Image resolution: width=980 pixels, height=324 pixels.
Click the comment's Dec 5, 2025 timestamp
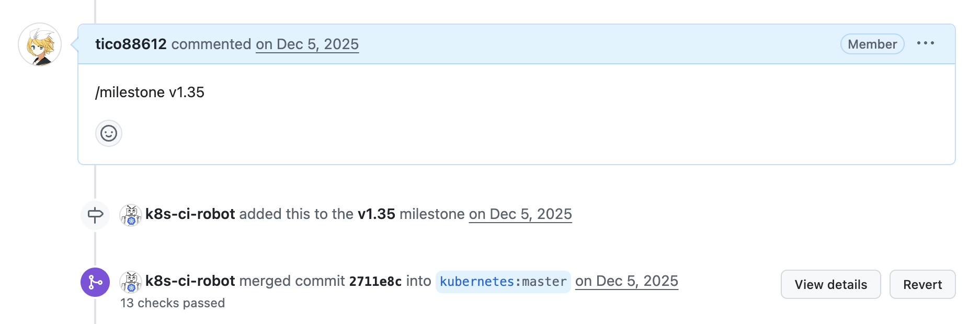click(307, 44)
